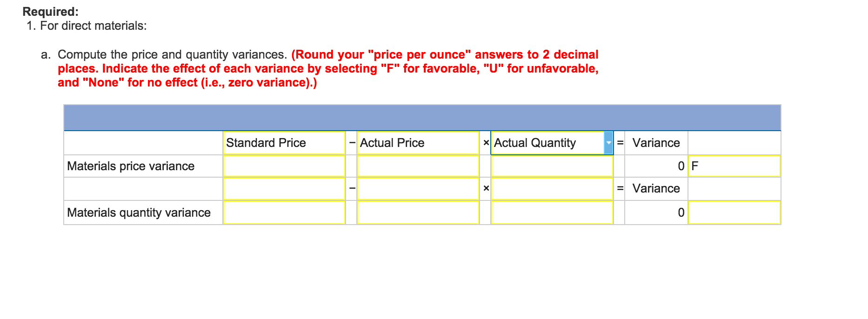
Task: Click the Variance value showing 0 for price variance
Action: pos(656,166)
